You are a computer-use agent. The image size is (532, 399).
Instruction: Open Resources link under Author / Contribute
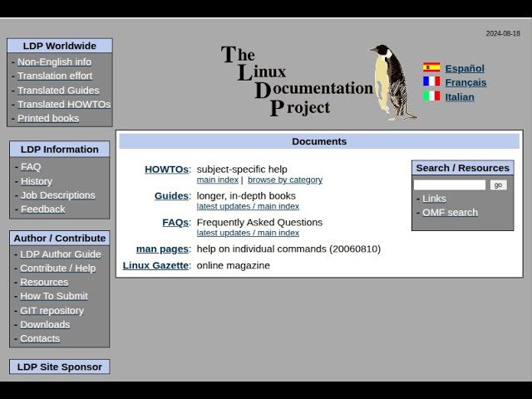coord(44,282)
